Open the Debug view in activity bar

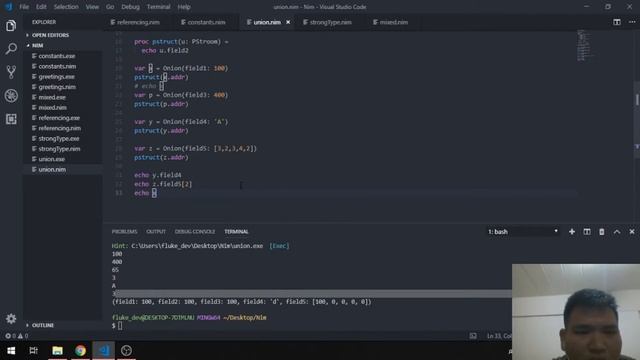point(11,96)
